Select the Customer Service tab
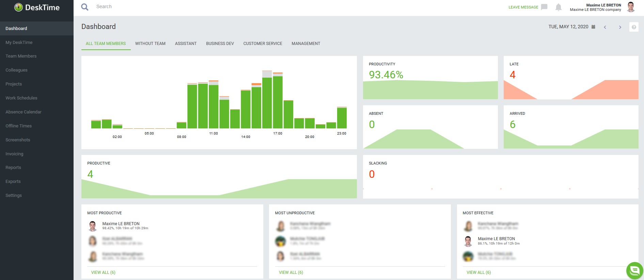644x280 pixels. (x=263, y=44)
